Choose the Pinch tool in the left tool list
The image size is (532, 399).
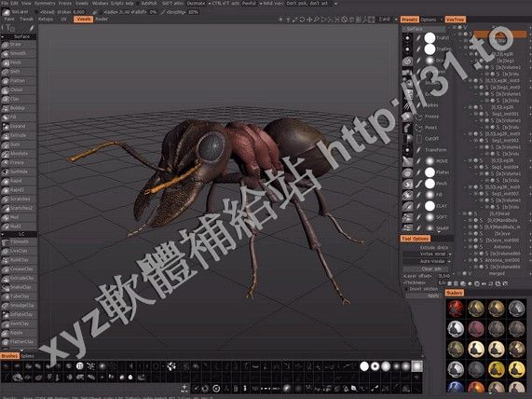tap(19, 62)
